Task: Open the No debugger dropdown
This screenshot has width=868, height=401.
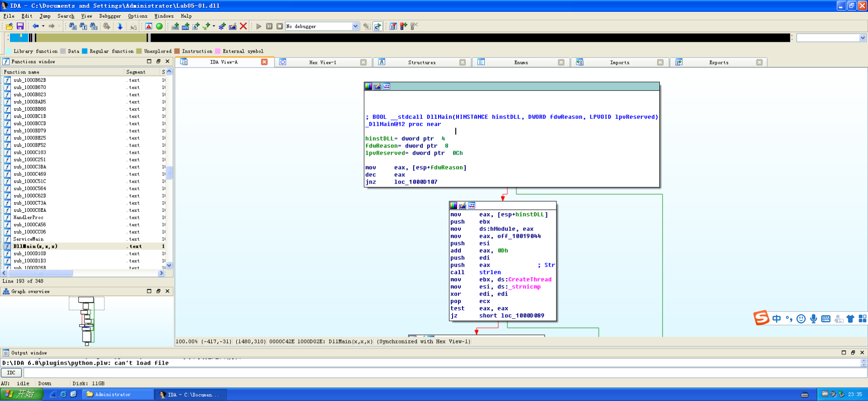Action: pos(356,26)
